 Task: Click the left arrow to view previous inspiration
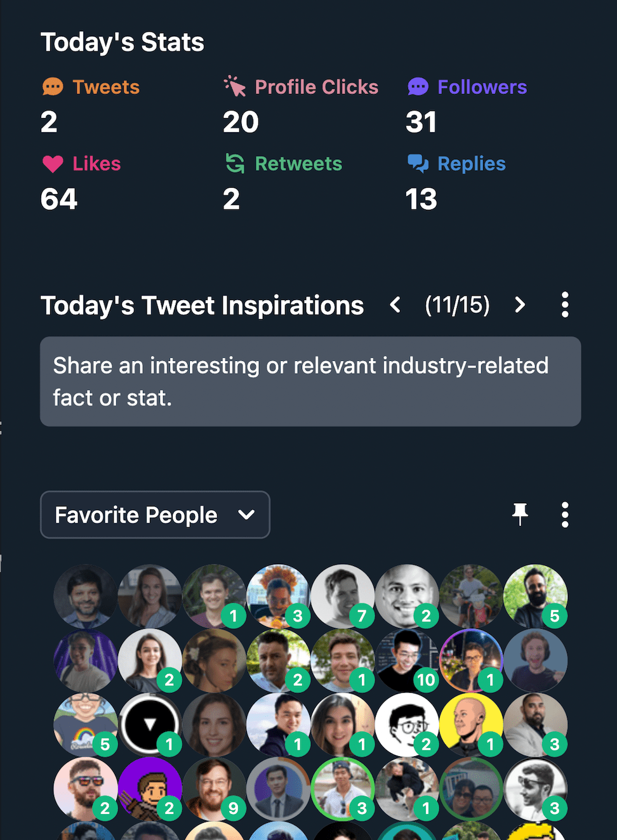click(x=394, y=305)
